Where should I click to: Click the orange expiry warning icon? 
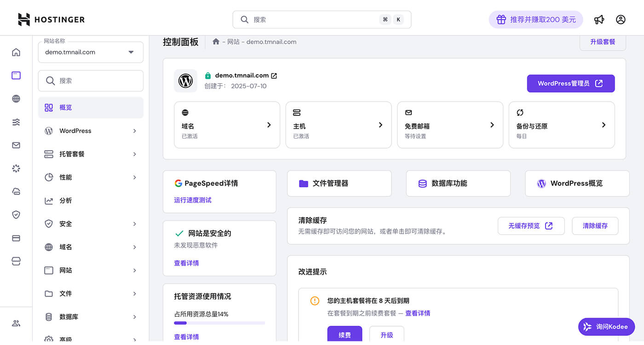315,301
